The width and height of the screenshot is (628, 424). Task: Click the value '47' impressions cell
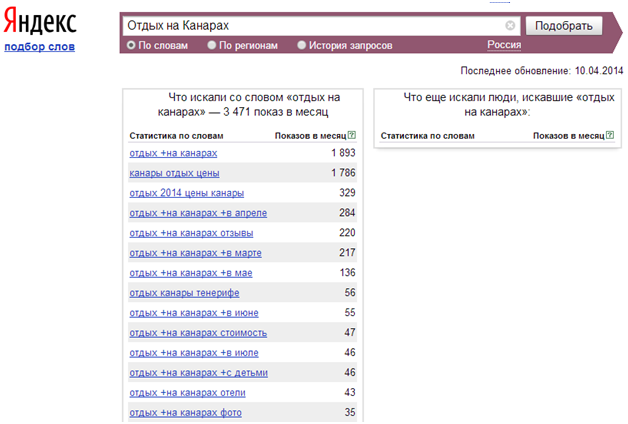(x=350, y=333)
